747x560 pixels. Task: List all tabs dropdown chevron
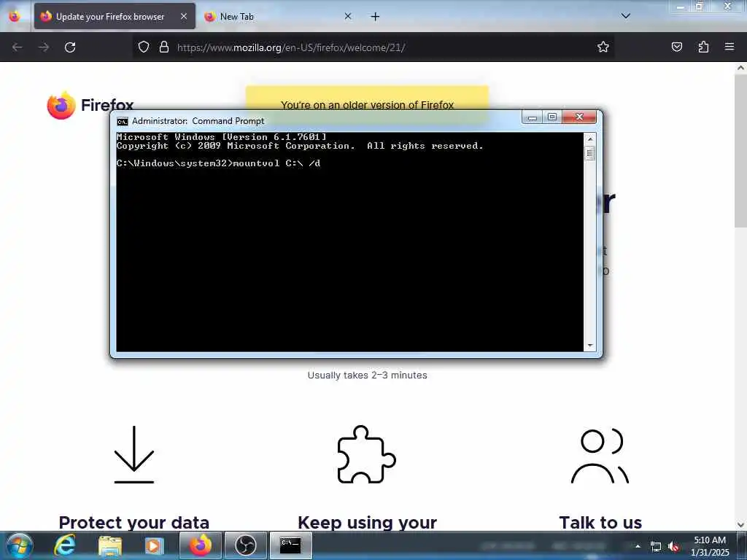625,16
